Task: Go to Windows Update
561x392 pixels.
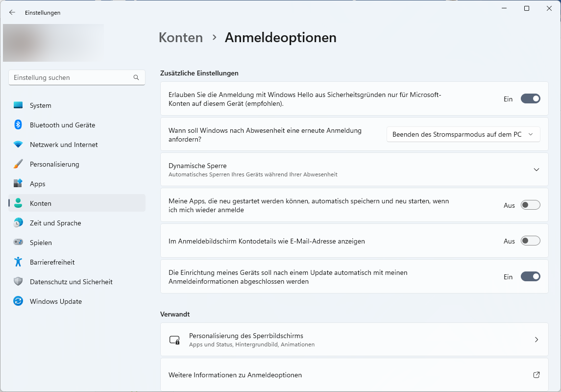Action: (x=77, y=301)
